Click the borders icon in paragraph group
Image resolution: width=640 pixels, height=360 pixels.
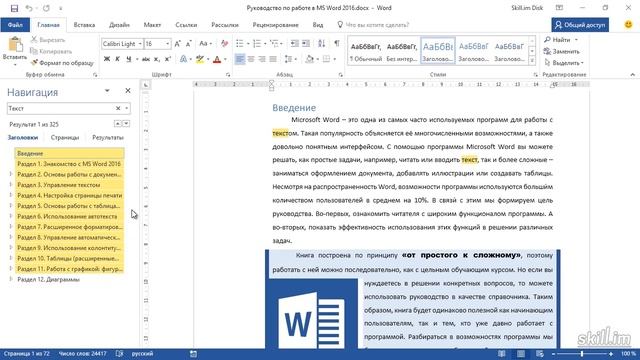(326, 60)
